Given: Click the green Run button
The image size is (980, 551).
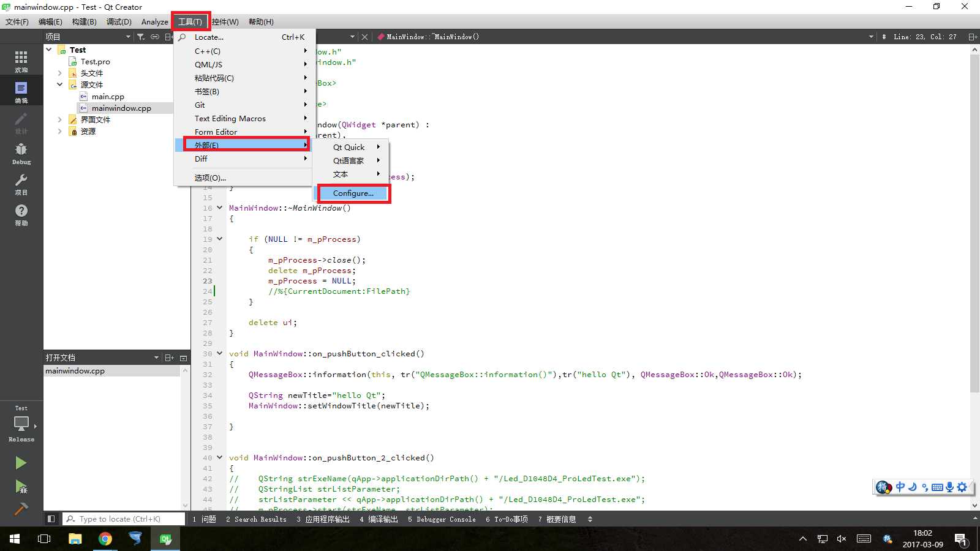Looking at the screenshot, I should coord(21,463).
